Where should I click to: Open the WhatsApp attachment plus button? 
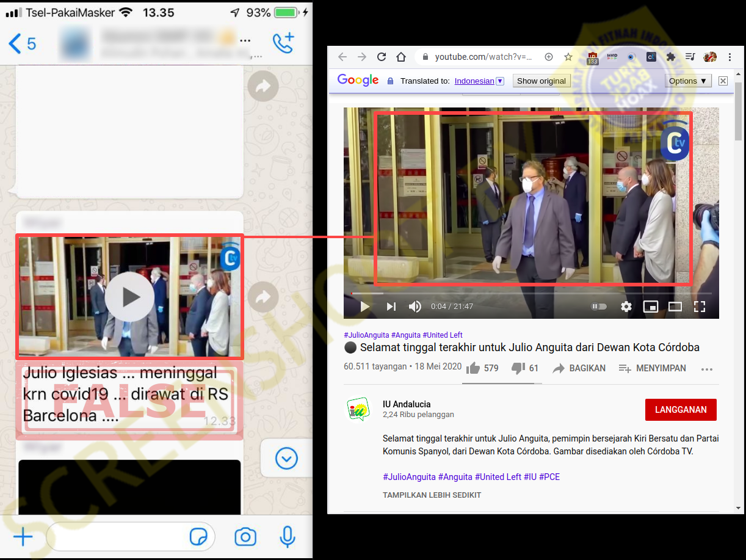pos(23,537)
